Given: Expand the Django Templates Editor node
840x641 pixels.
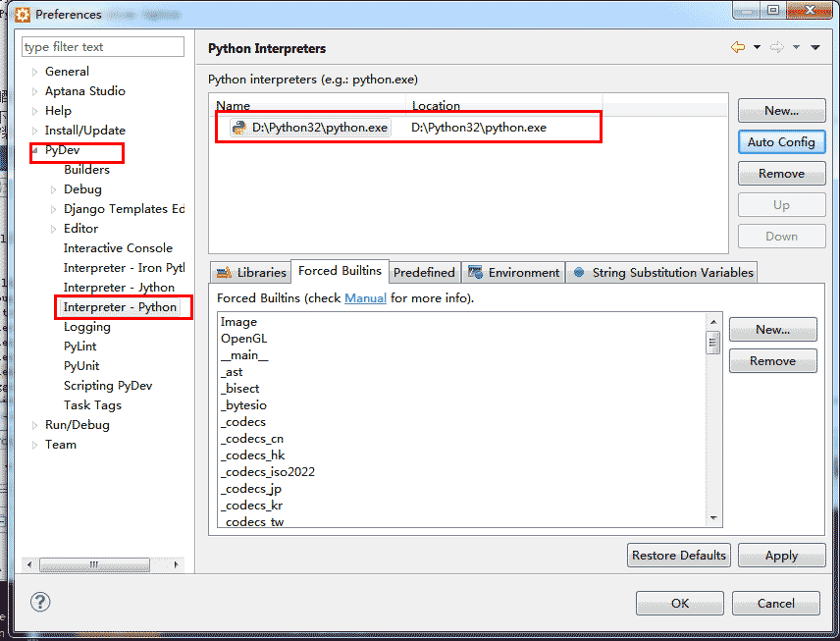Looking at the screenshot, I should point(53,209).
